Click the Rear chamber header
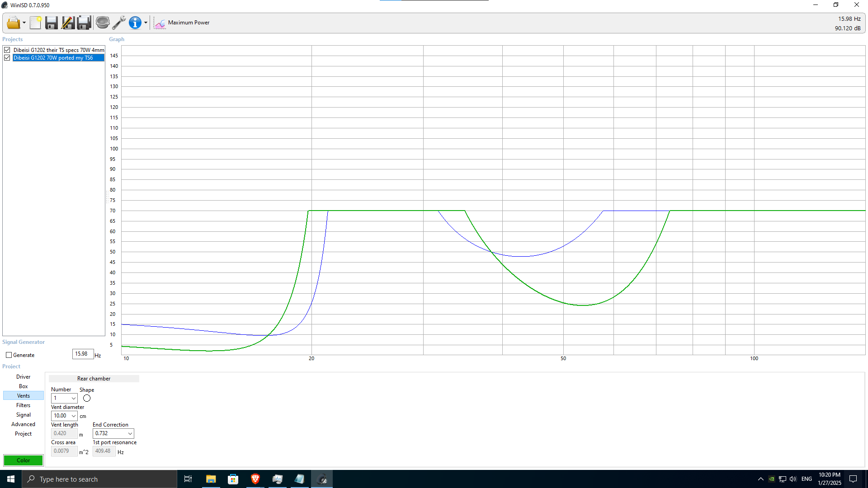Viewport: 868px width, 488px height. [94, 379]
